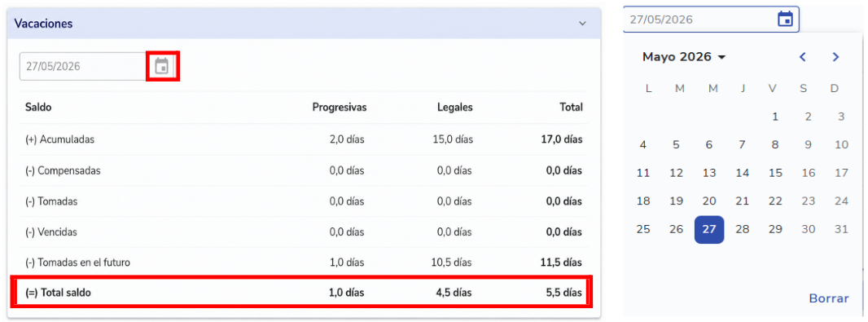
Task: Select day 2 in the calendar
Action: click(809, 117)
